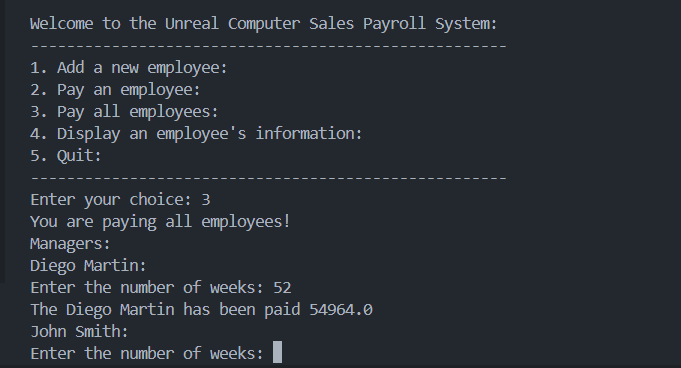The image size is (681, 368).
Task: Click the 'Managers:' output line
Action: tap(70, 244)
